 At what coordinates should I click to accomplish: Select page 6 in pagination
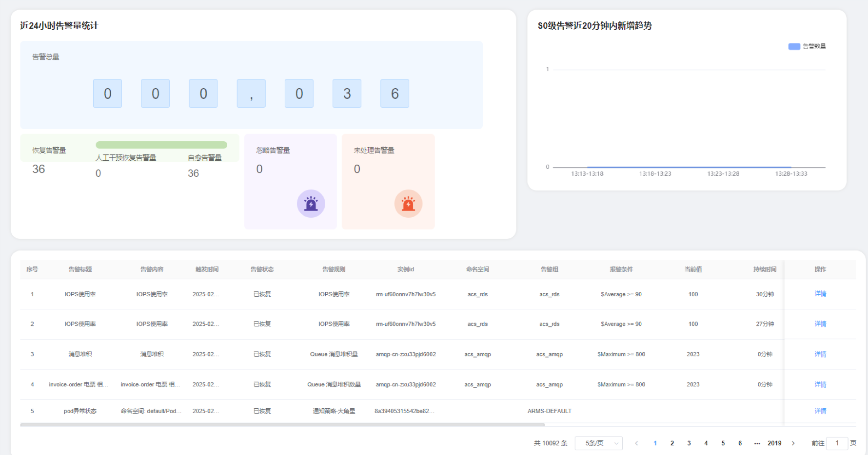[x=740, y=443]
